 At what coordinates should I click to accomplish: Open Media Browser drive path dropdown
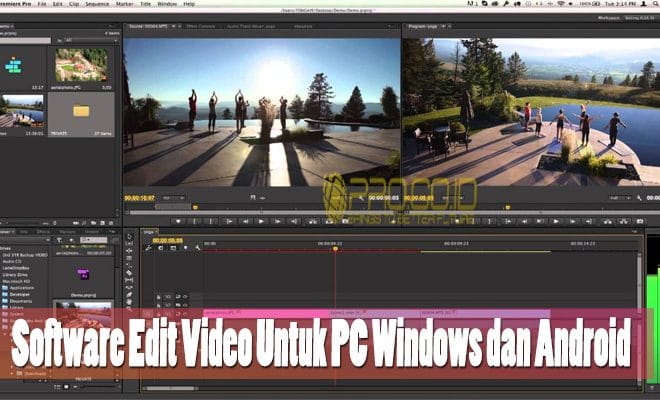(26, 240)
